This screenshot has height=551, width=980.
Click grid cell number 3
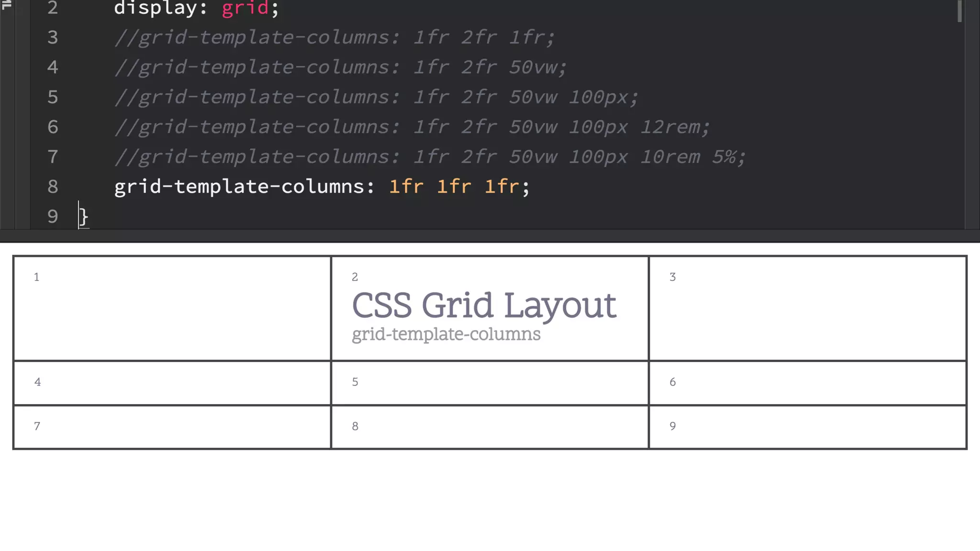point(807,309)
